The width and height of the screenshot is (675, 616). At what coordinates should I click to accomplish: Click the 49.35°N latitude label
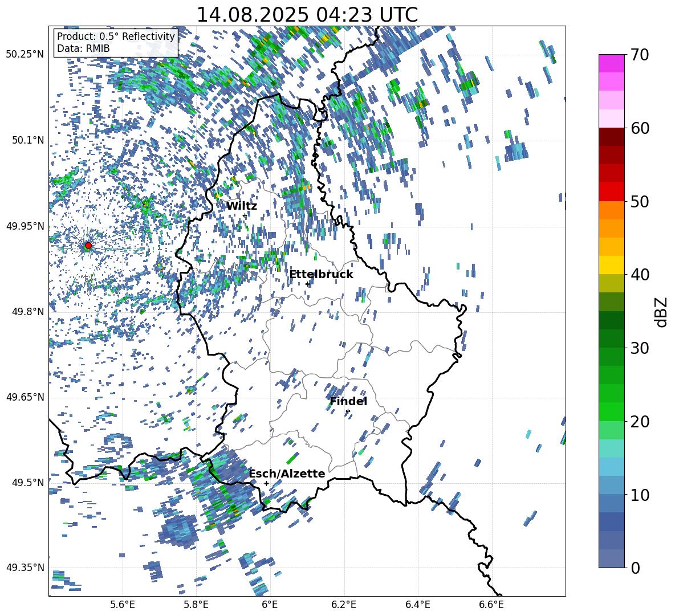[x=25, y=568]
